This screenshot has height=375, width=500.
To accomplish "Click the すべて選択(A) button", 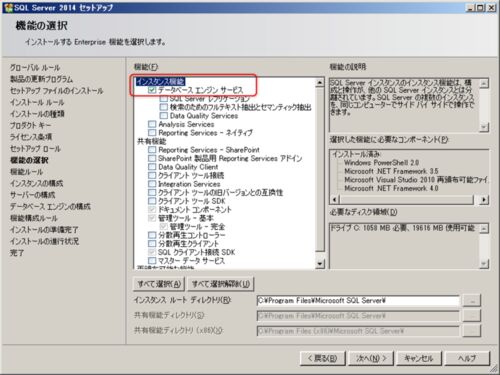I will (x=159, y=284).
